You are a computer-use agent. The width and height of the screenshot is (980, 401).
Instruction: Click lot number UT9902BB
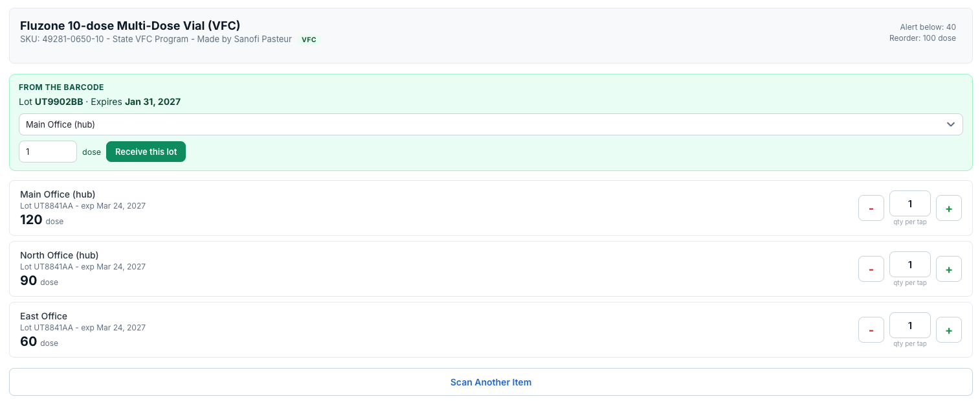[x=59, y=102]
